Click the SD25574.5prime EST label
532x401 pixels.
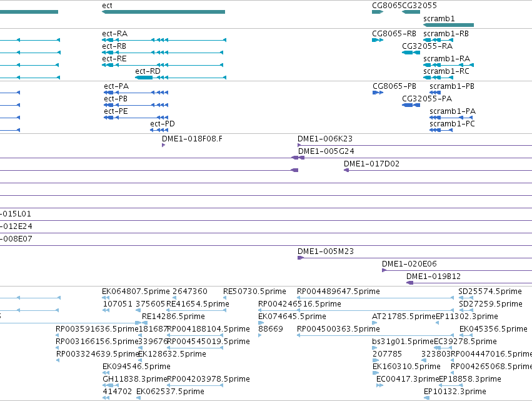(x=490, y=292)
